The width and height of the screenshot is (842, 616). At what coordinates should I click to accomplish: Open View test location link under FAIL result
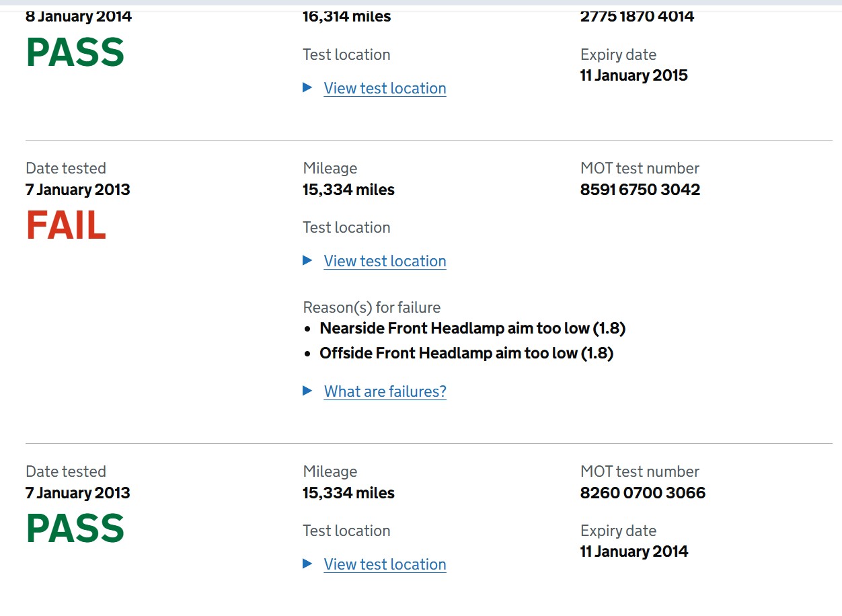(x=385, y=261)
